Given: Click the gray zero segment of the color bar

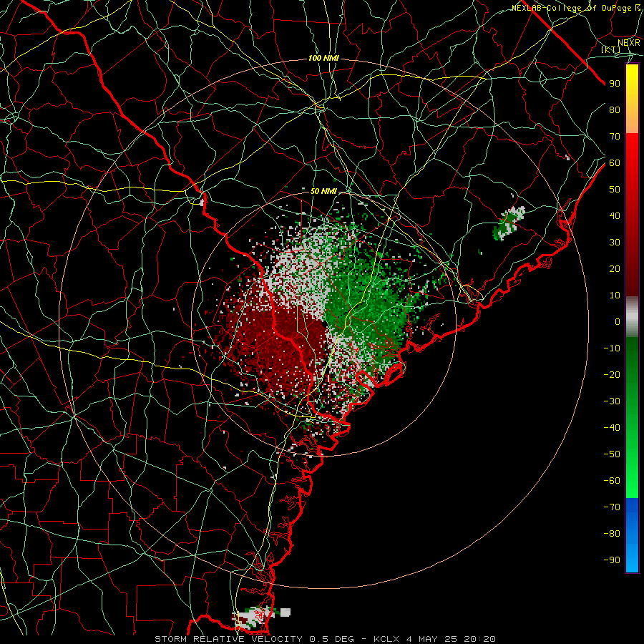Looking at the screenshot, I should 632,317.
